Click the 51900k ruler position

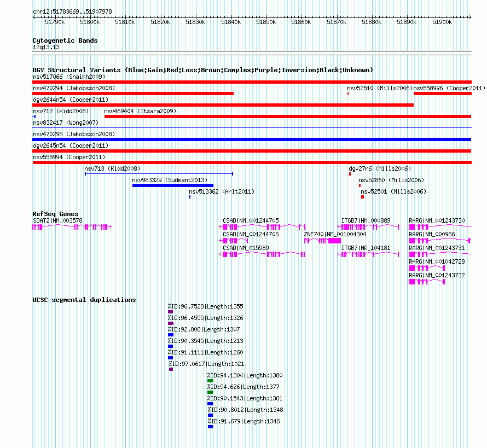coord(442,22)
